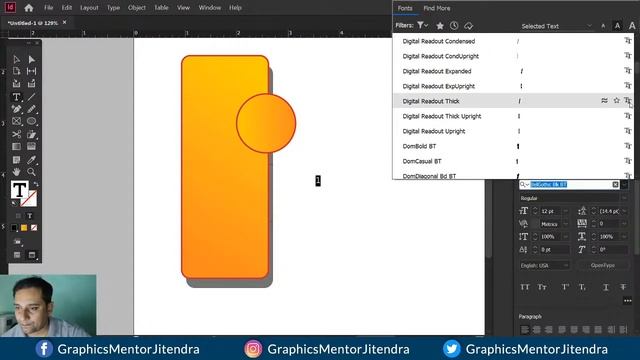Toggle Subscript formatting
Screen dimensions: 640x360
point(582,287)
